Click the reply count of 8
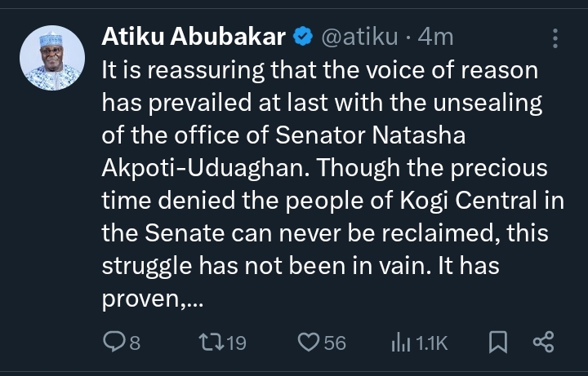This screenshot has height=376, width=588. 135,343
